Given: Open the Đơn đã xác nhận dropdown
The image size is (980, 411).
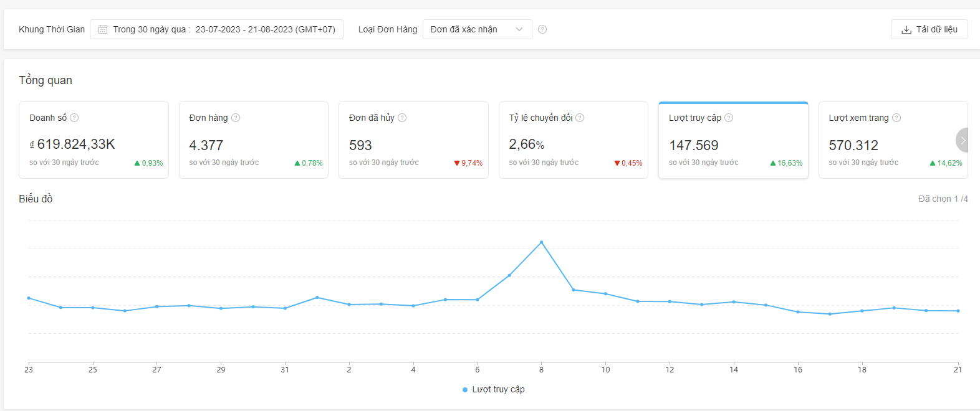Looking at the screenshot, I should (x=477, y=29).
